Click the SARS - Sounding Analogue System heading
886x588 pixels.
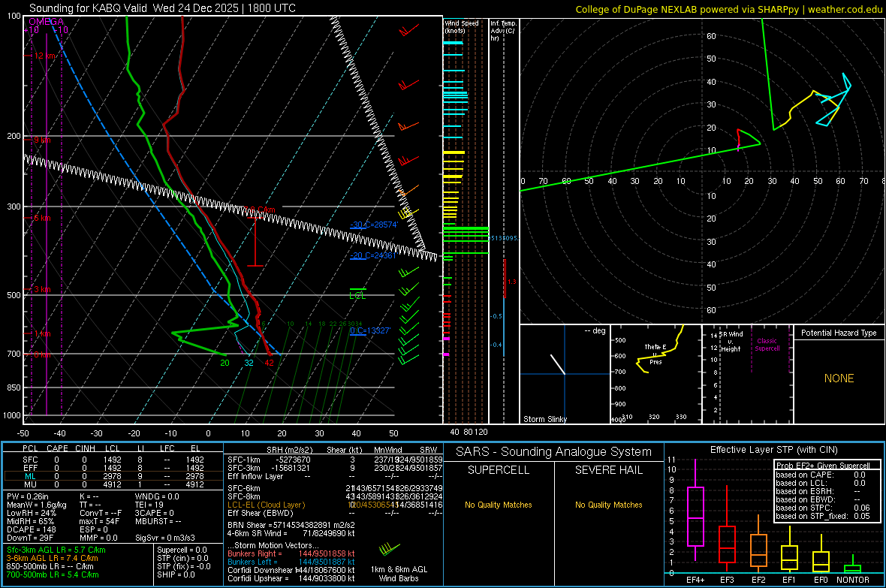(553, 452)
